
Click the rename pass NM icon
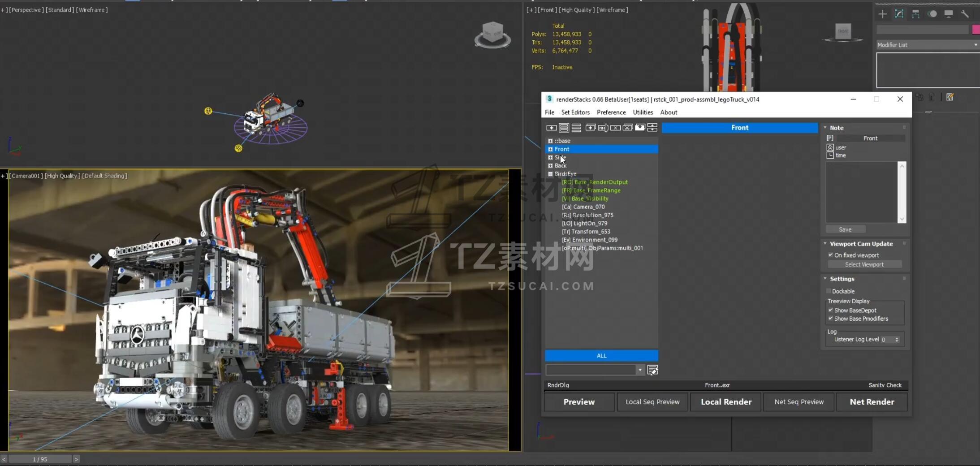point(603,128)
